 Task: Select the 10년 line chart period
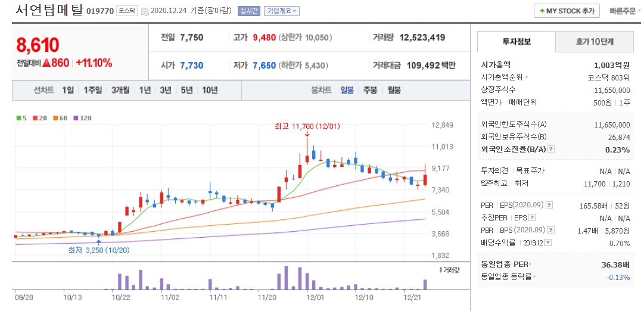click(x=210, y=91)
